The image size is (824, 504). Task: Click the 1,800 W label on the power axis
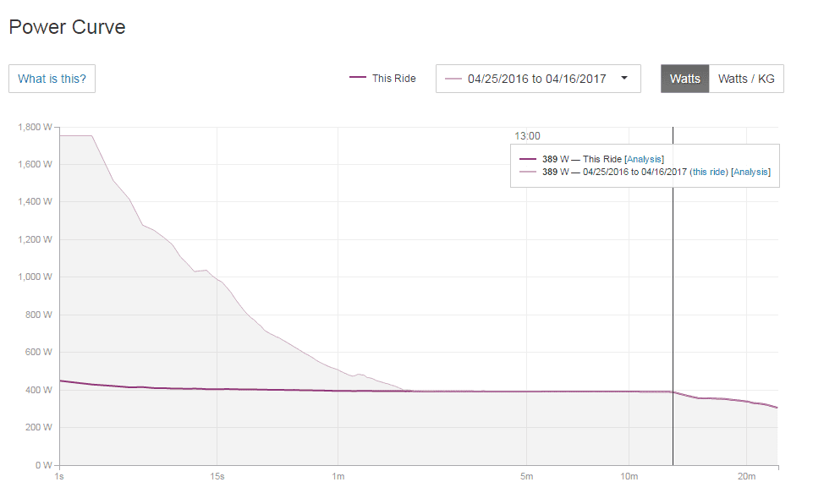[x=35, y=127]
